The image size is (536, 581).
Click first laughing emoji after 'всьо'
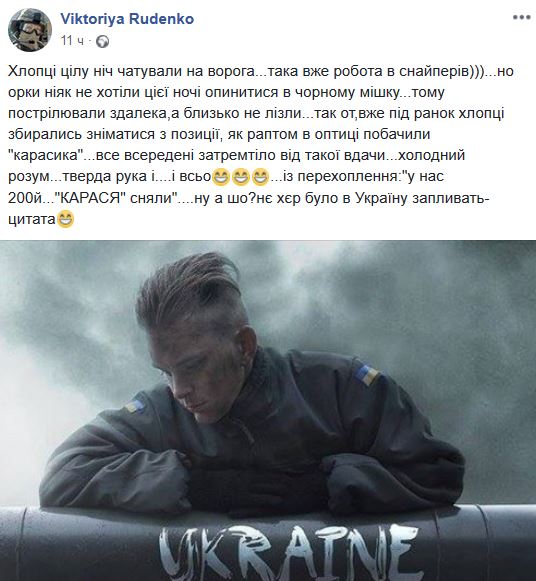(x=221, y=178)
